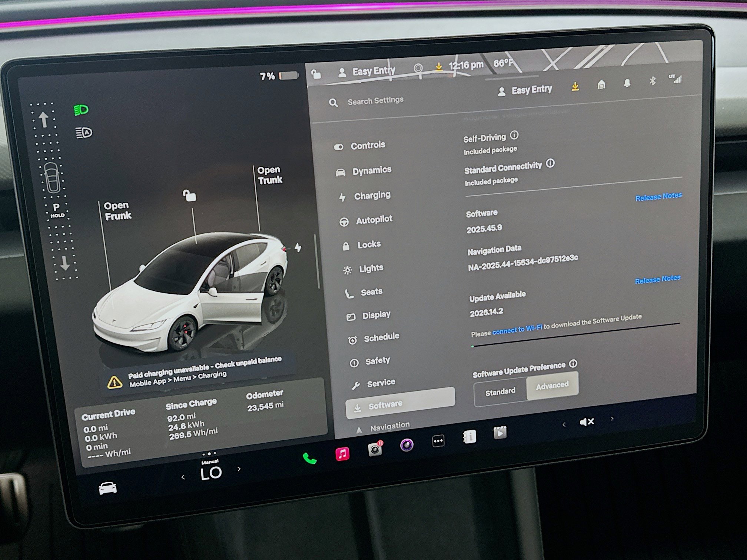Open the Owner's Manual app icon
The image size is (747, 560).
470,437
